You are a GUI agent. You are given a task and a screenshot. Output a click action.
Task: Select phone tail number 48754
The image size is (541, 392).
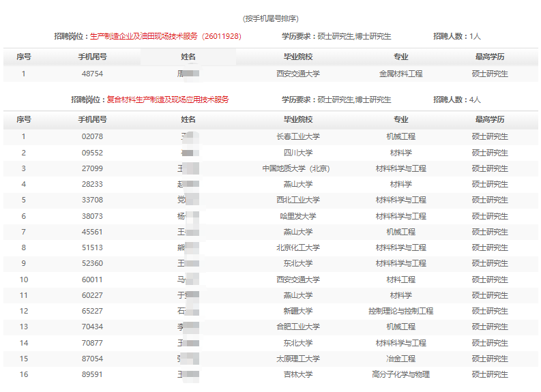tap(92, 74)
